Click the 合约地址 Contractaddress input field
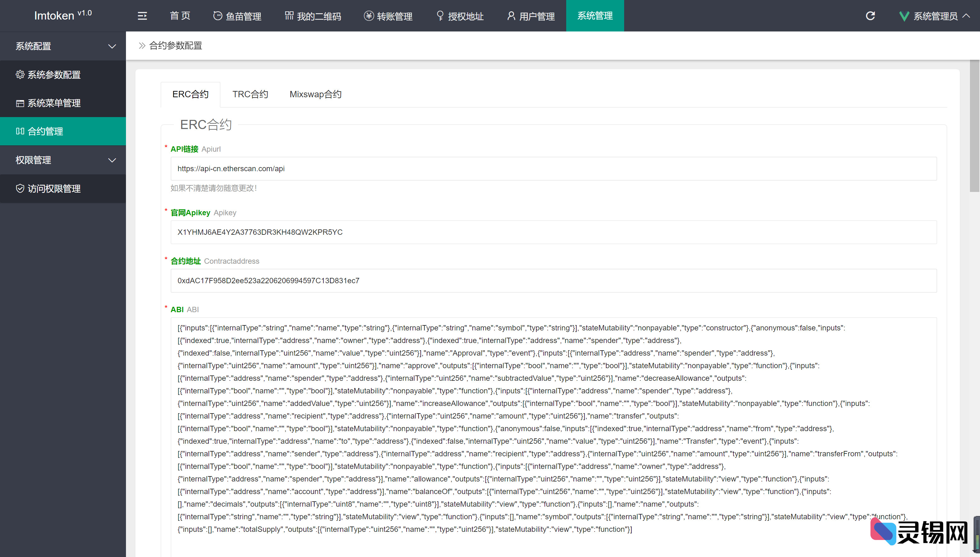The width and height of the screenshot is (980, 557). (553, 281)
